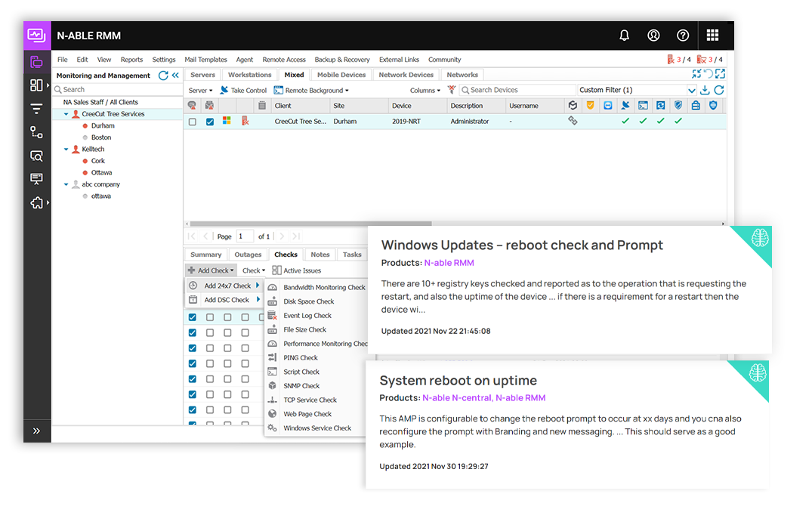Open the Custom Filter dropdown
812x528 pixels.
692,91
